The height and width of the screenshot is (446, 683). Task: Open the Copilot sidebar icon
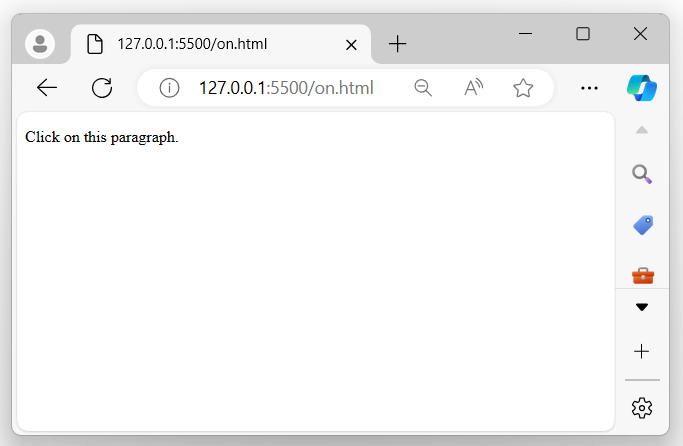[642, 88]
